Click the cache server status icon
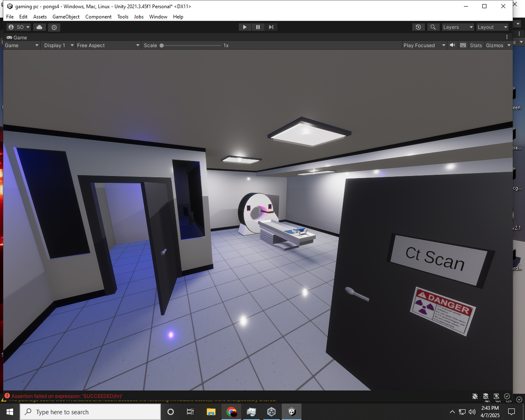The image size is (525, 420). click(486, 397)
